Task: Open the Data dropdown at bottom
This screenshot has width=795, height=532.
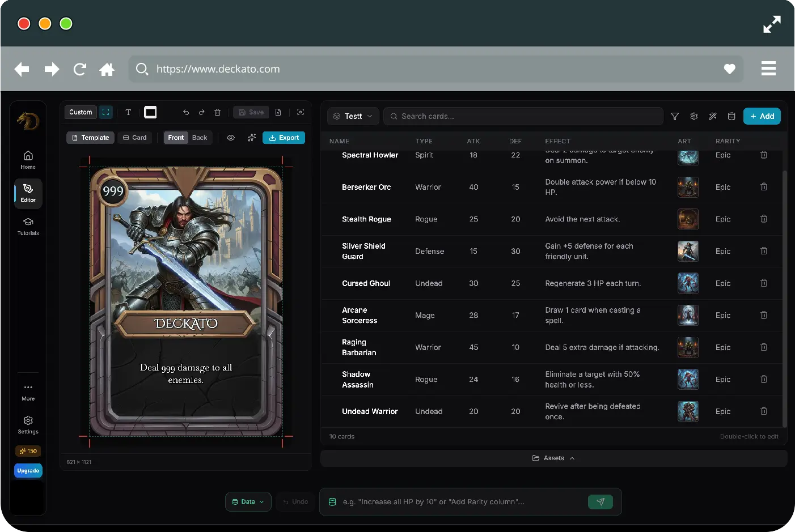Action: point(248,502)
